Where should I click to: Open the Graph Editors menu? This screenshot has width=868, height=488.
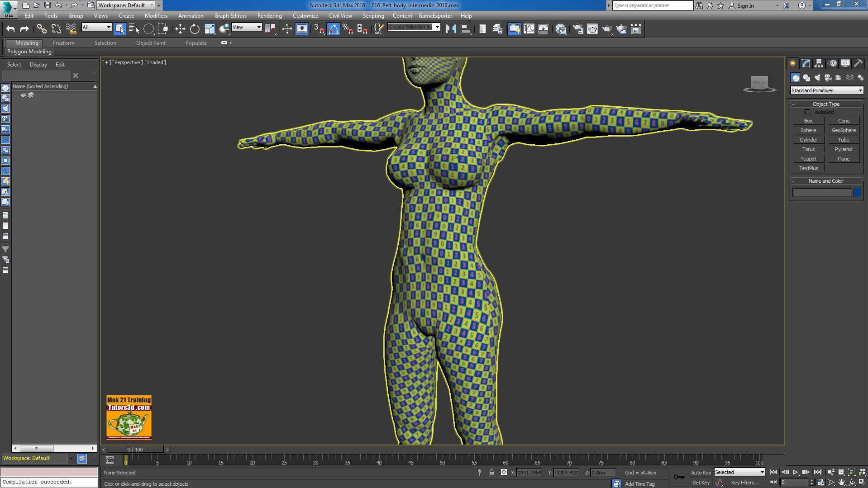point(230,16)
